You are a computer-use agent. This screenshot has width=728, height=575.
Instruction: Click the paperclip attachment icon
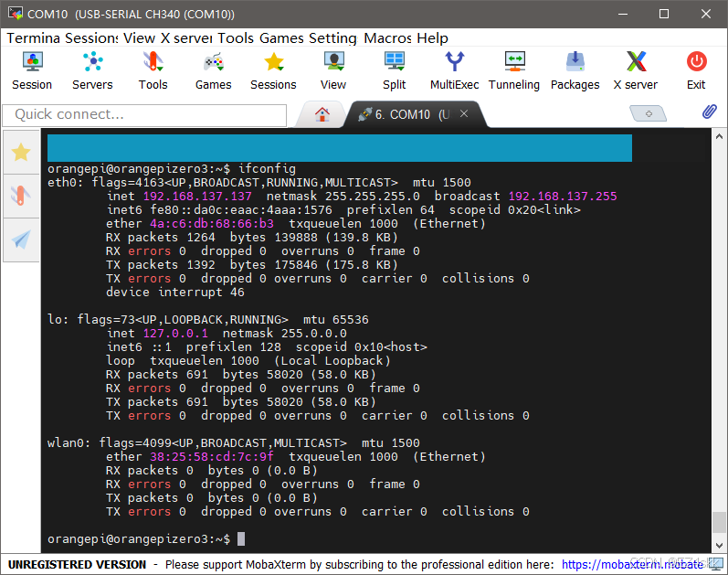point(709,112)
